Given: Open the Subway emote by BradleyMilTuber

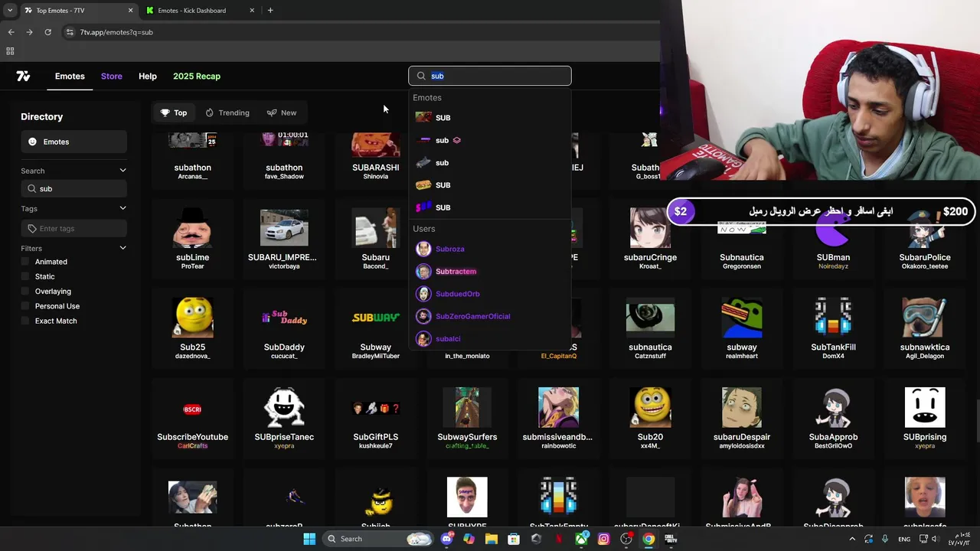Looking at the screenshot, I should click(375, 328).
